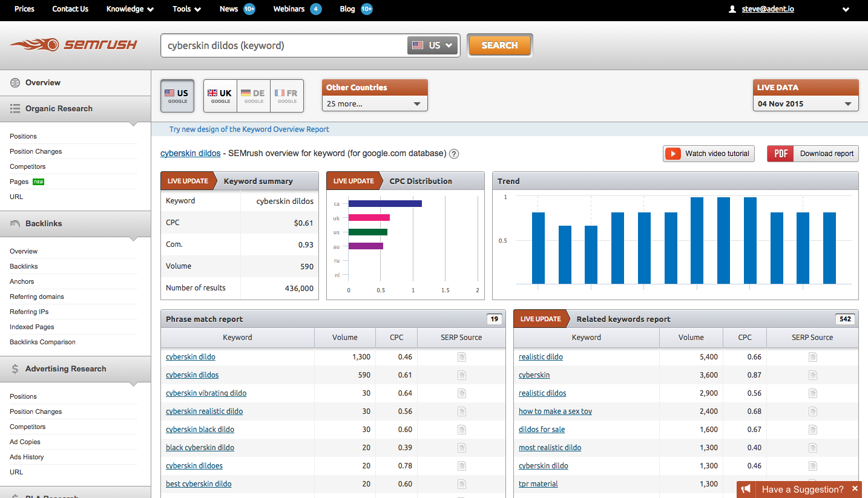This screenshot has width=868, height=498.
Task: Click the orange SEARCH button
Action: tap(499, 45)
